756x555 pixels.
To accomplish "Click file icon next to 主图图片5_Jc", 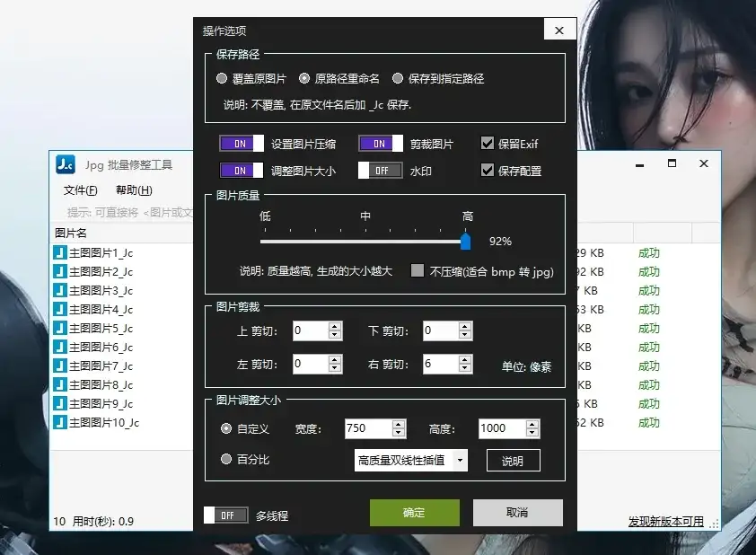I will pyautogui.click(x=60, y=329).
